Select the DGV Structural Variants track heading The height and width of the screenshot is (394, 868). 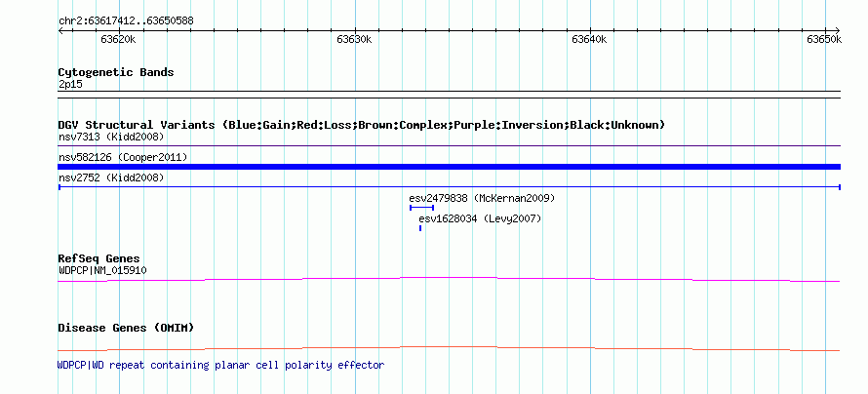362,125
